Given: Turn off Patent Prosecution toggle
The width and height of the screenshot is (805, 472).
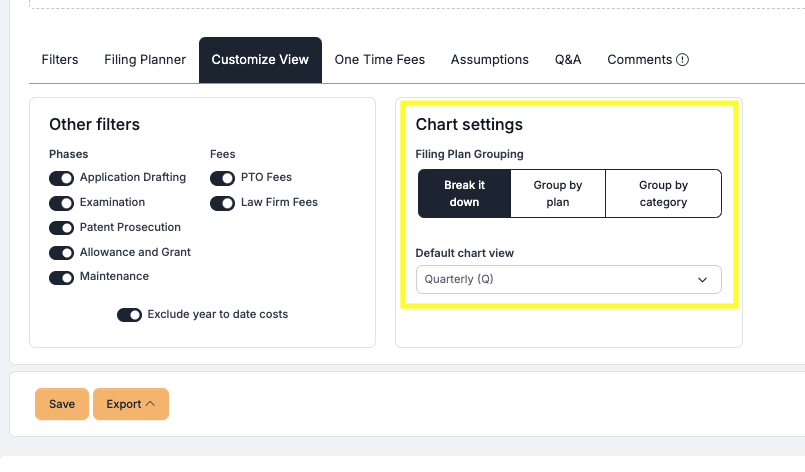Looking at the screenshot, I should 62,228.
